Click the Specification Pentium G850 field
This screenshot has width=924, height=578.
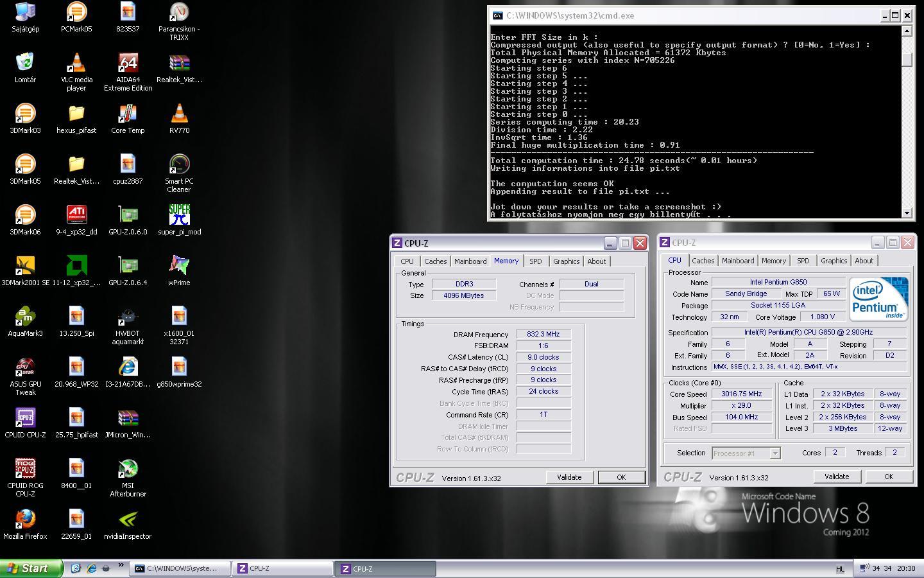[809, 333]
